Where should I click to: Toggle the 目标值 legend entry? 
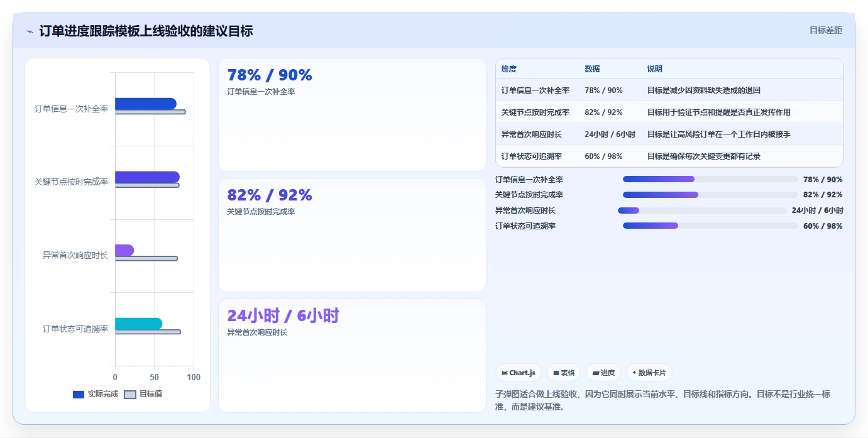143,394
